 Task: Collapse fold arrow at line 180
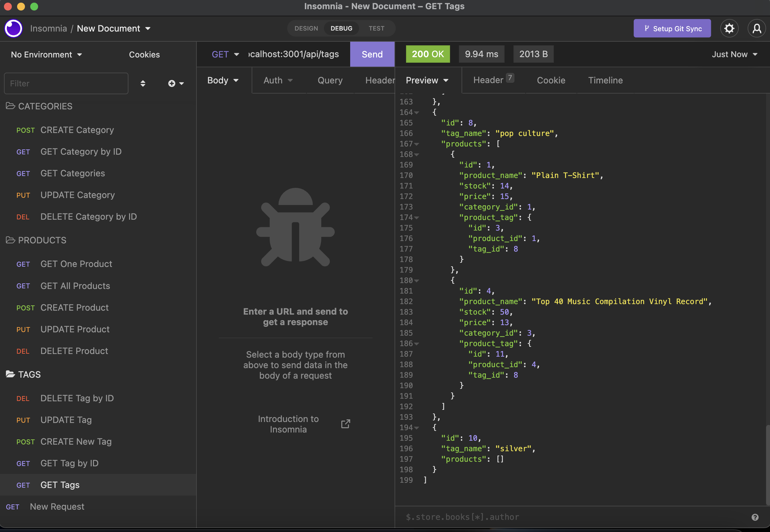pos(417,281)
